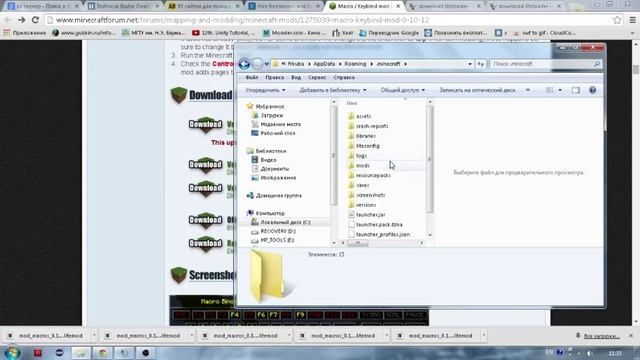This screenshot has width=640, height=360.
Task: Select the mods folder
Action: [x=362, y=166]
